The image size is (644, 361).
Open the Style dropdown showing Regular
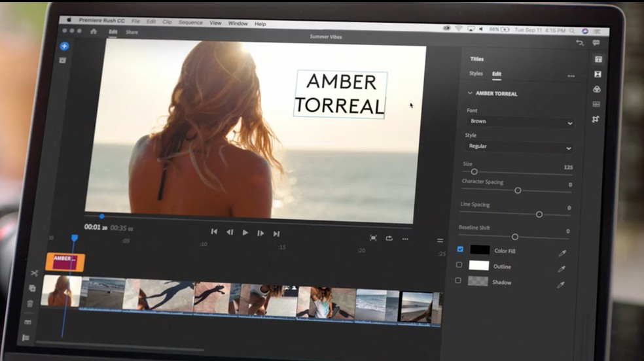click(519, 147)
